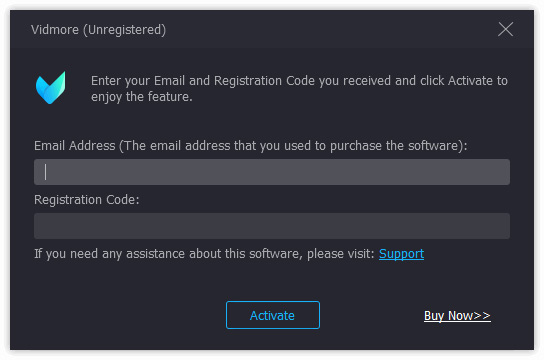The width and height of the screenshot is (544, 360).
Task: Close the Vidmore registration dialog
Action: pyautogui.click(x=505, y=29)
